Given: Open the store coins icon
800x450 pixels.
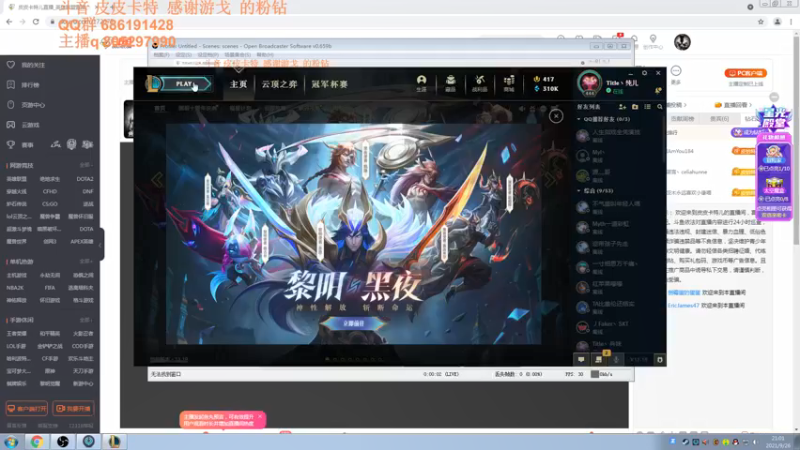Looking at the screenshot, I should tap(509, 83).
